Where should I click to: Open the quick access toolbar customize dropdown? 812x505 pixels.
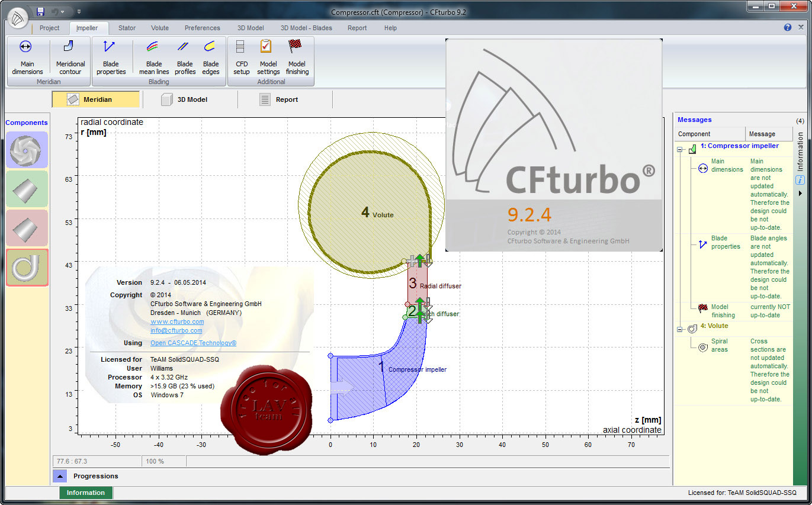click(79, 11)
